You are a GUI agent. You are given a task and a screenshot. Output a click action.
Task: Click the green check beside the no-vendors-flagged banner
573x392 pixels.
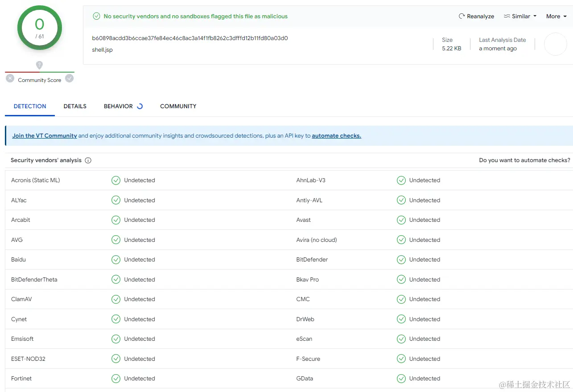(96, 16)
